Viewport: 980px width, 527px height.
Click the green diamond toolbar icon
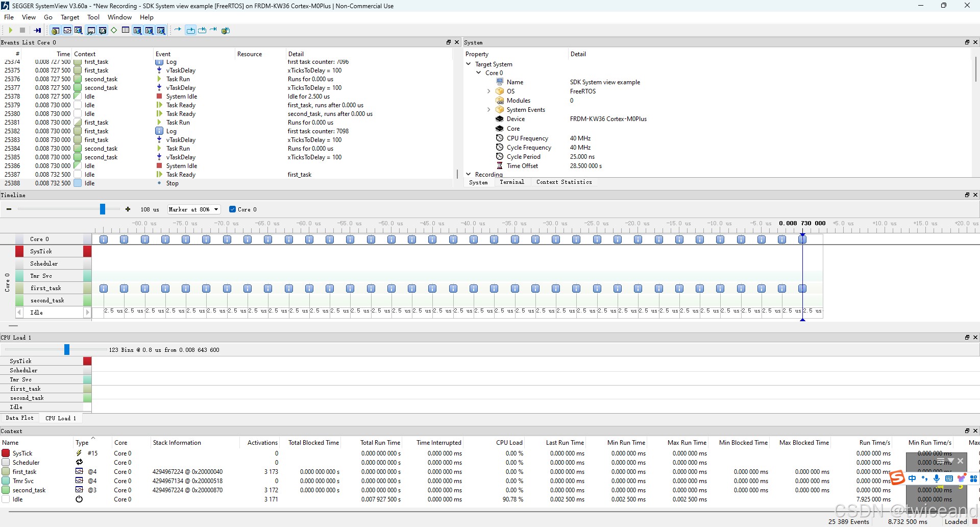(114, 31)
